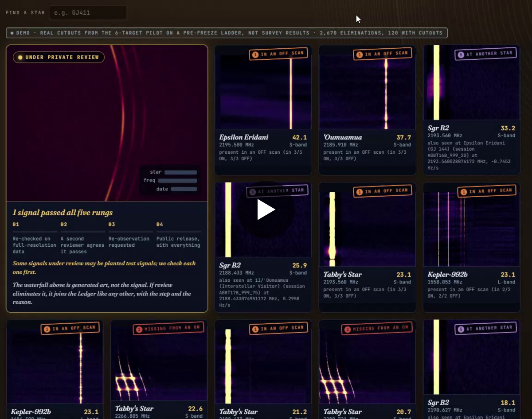532x419 pixels.
Task: Click the Demo pilot notice banner
Action: coord(227,33)
